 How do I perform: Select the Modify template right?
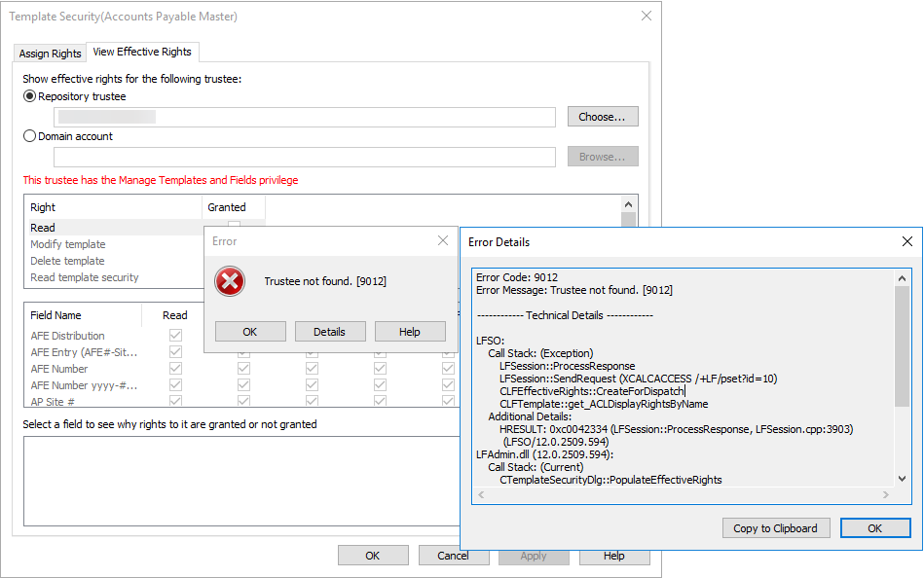click(x=68, y=244)
